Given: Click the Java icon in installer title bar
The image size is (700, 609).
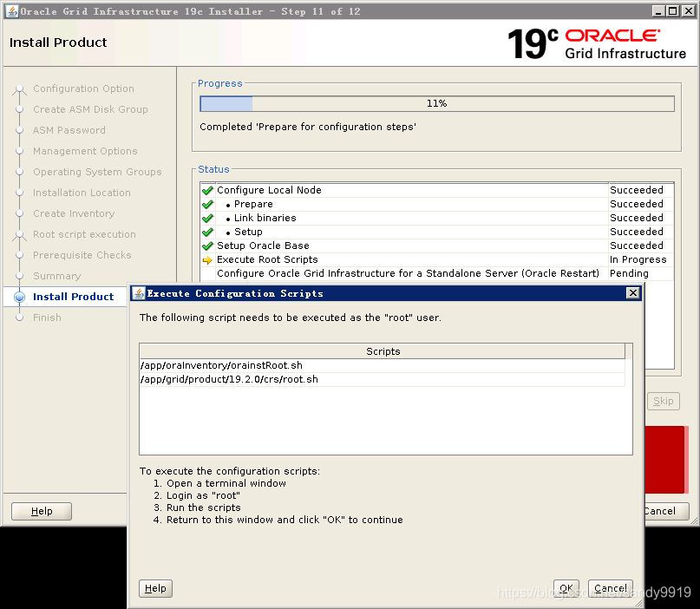Looking at the screenshot, I should [x=12, y=11].
